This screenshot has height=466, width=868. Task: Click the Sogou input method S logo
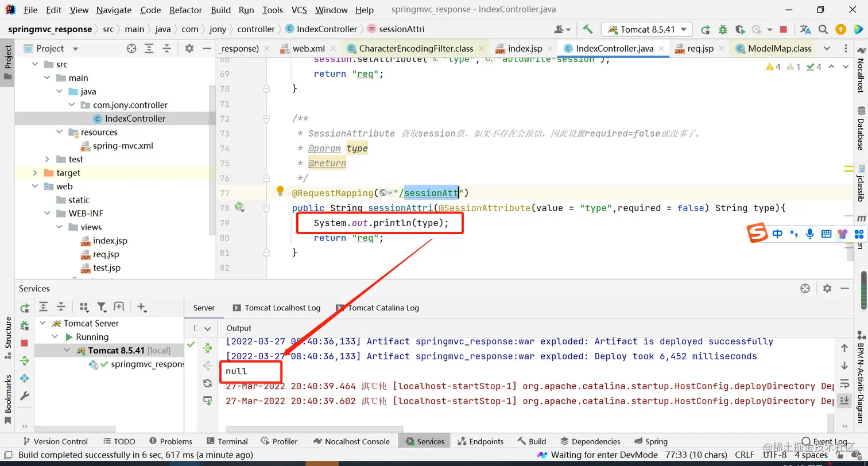(757, 232)
